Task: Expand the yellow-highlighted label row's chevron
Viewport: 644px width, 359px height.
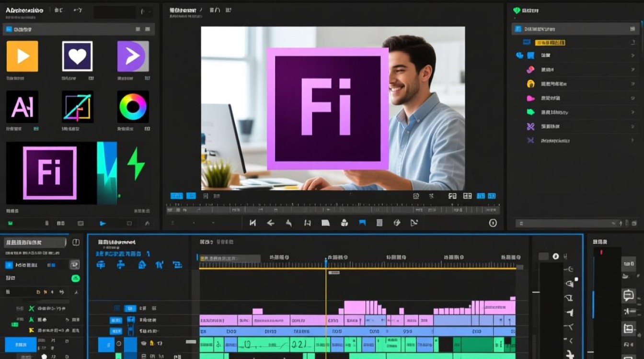Action: tap(632, 43)
